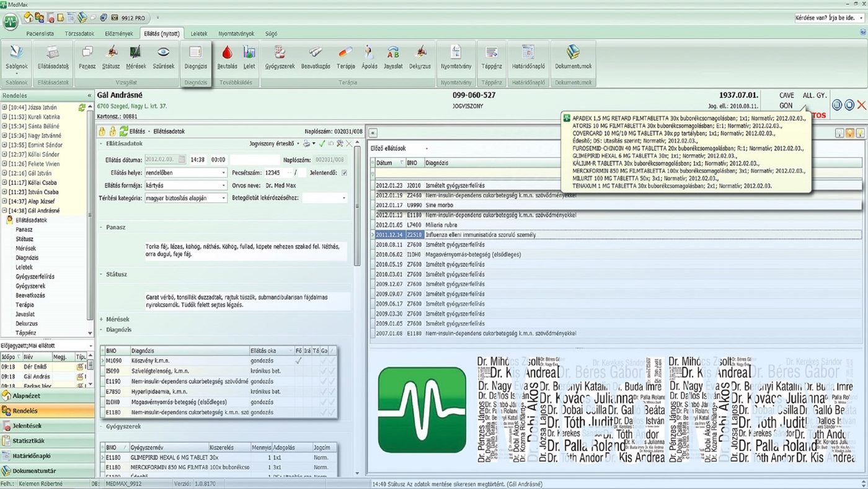Expand the Mérések section
The image size is (868, 489).
tap(102, 319)
